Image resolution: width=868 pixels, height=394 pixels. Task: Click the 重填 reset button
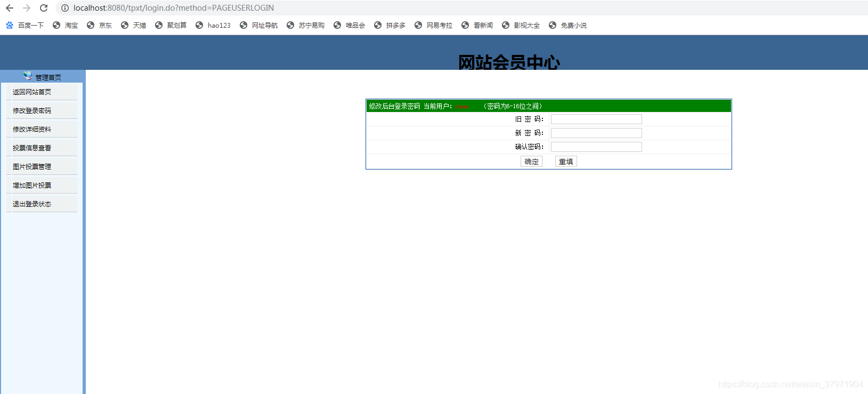[566, 162]
